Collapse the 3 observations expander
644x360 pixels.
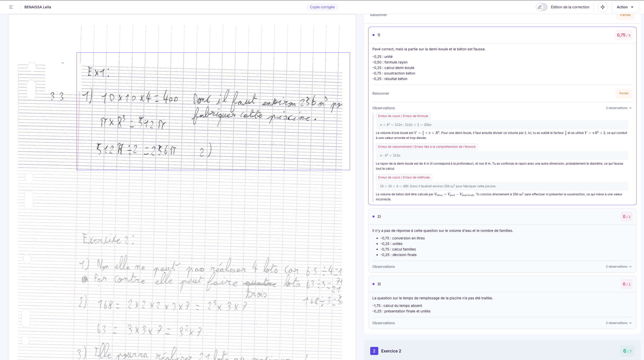(619, 108)
